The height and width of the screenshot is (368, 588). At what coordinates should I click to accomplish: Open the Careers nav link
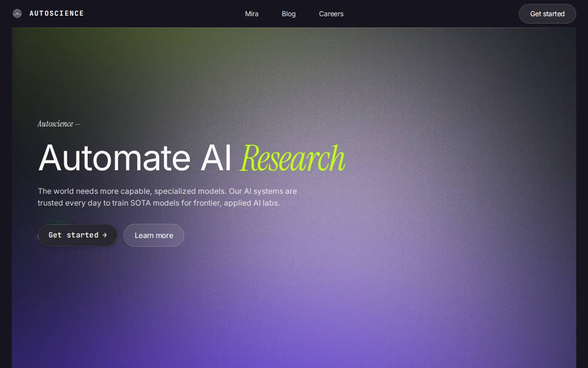(x=331, y=14)
